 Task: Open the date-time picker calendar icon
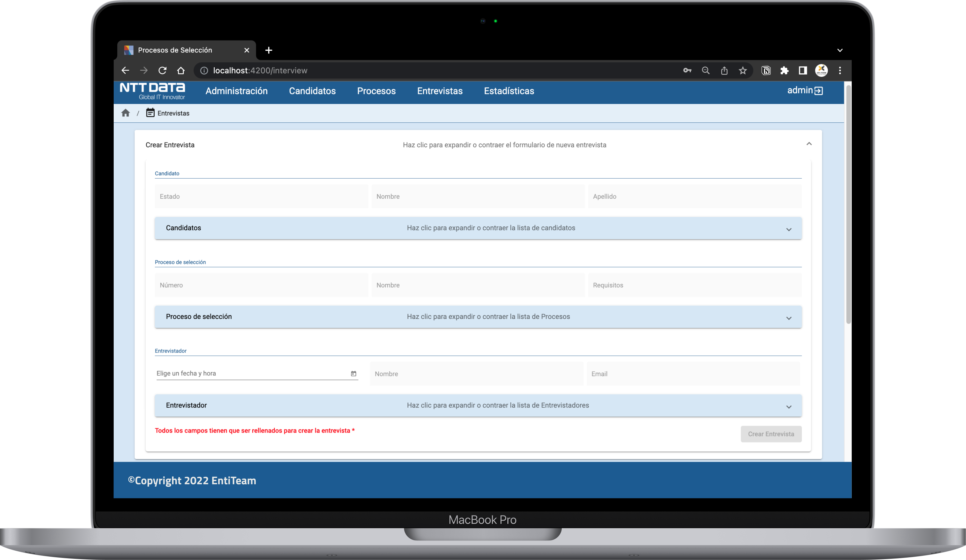353,373
